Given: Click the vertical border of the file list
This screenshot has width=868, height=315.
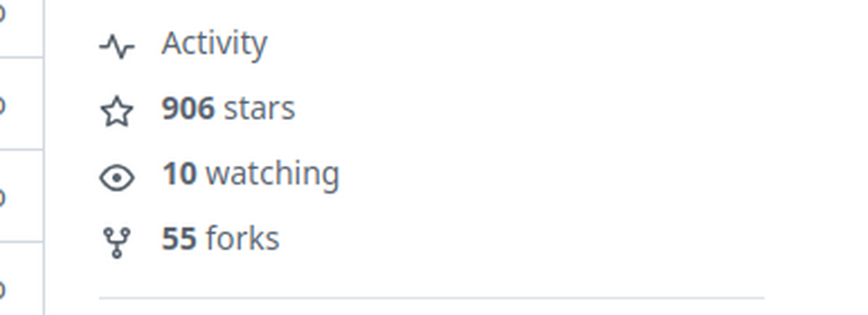Looking at the screenshot, I should [x=43, y=157].
